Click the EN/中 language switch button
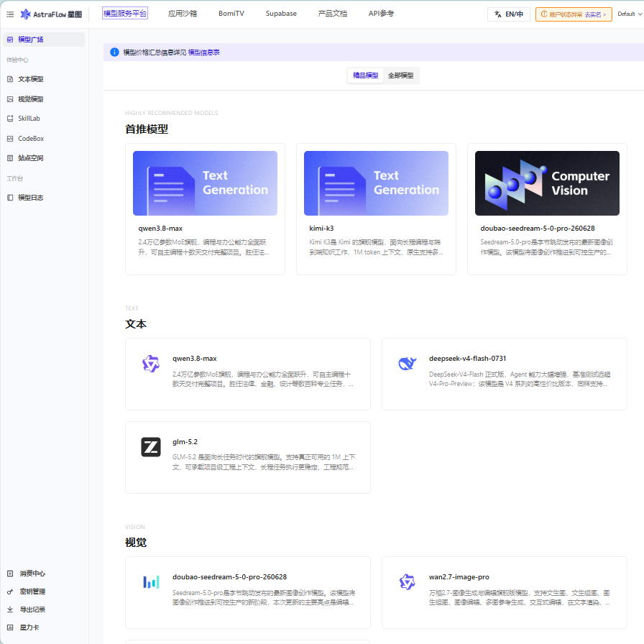Image resolution: width=644 pixels, height=644 pixels. click(x=508, y=14)
